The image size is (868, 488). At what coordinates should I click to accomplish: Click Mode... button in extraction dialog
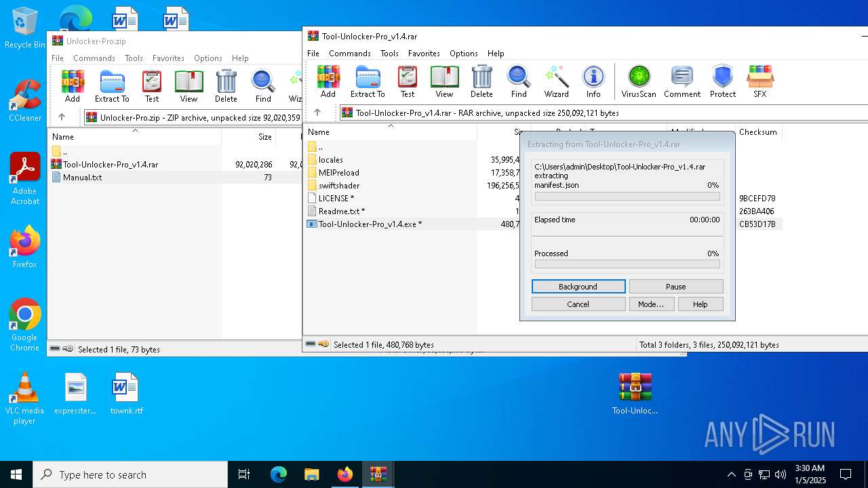point(651,304)
